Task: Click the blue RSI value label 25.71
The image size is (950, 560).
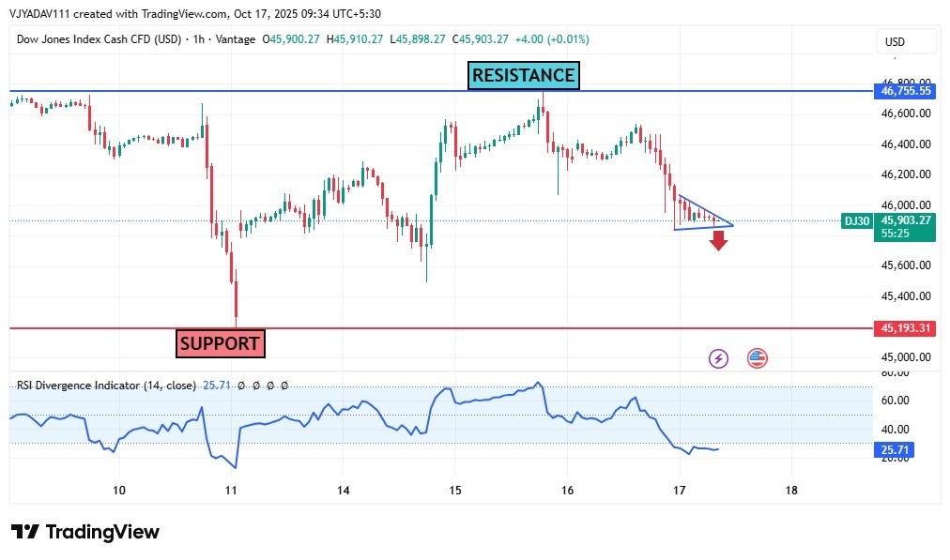Action: (x=893, y=450)
